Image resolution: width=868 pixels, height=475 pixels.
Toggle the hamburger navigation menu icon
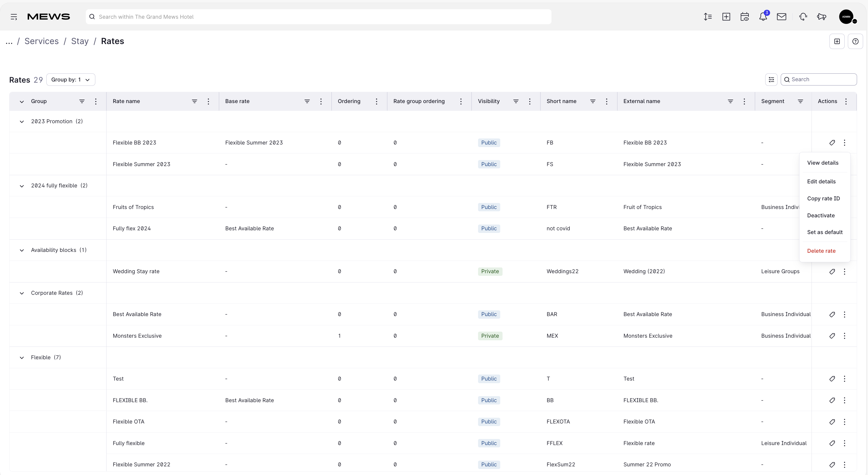pos(14,17)
